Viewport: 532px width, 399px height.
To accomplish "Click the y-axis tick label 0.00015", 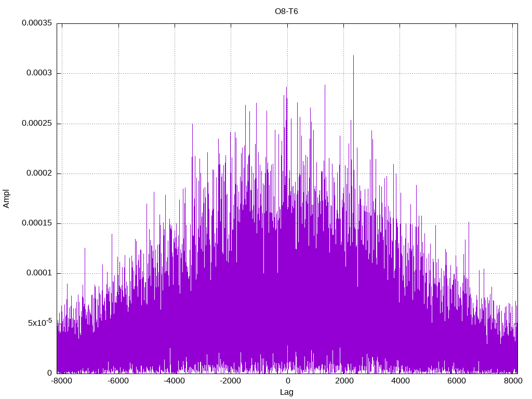I will tap(37, 223).
